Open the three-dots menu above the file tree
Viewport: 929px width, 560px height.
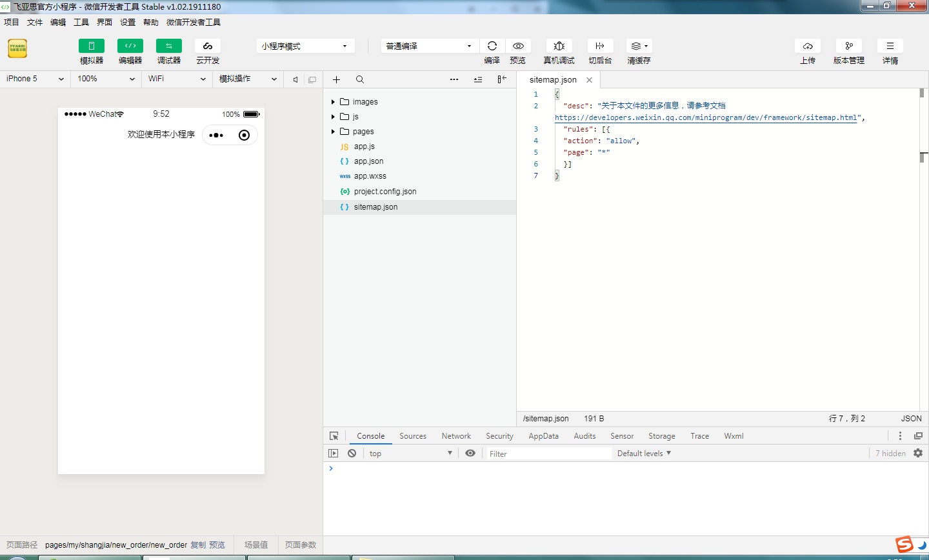(x=454, y=79)
